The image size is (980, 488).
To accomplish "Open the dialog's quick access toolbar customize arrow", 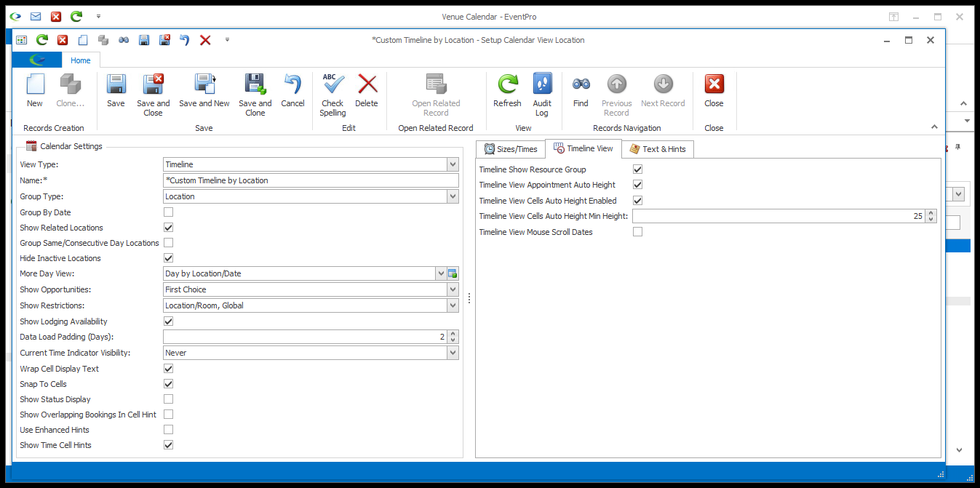I will tap(227, 40).
